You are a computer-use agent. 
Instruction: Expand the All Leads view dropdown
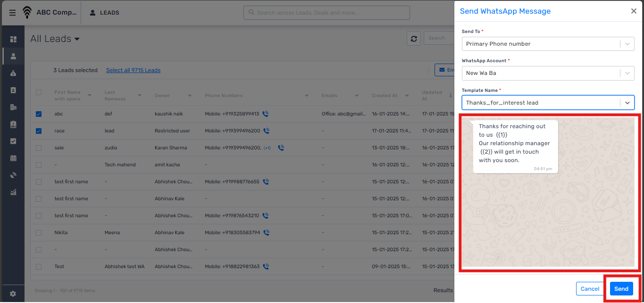point(77,39)
